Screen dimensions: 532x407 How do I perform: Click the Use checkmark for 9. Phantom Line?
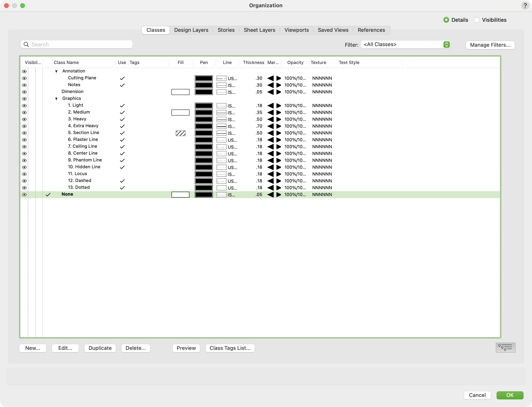pos(122,160)
